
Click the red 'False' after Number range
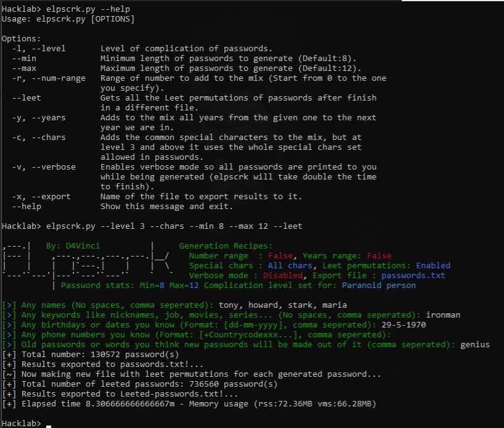[280, 256]
